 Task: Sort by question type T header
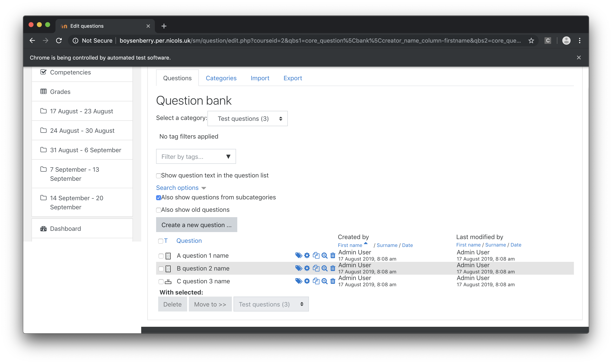[x=166, y=241]
